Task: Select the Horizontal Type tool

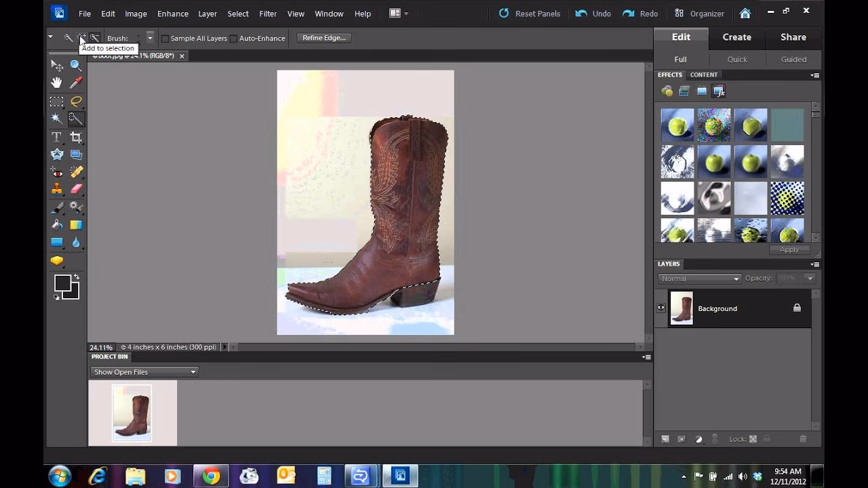Action: [57, 138]
